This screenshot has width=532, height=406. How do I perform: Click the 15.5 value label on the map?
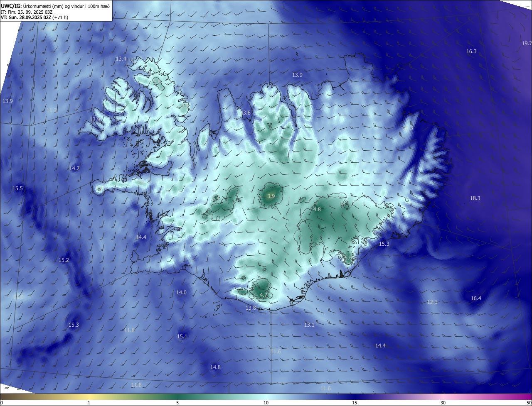17,188
